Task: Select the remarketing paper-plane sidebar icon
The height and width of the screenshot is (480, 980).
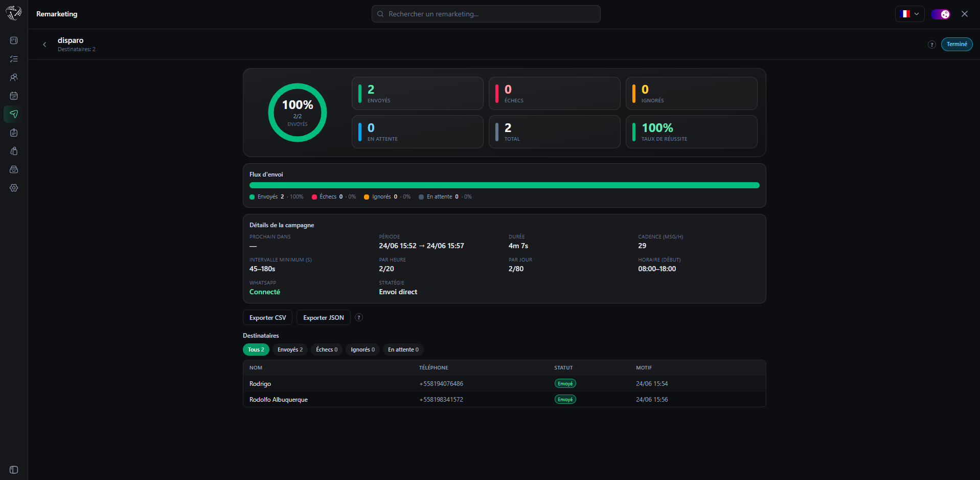Action: click(x=14, y=114)
